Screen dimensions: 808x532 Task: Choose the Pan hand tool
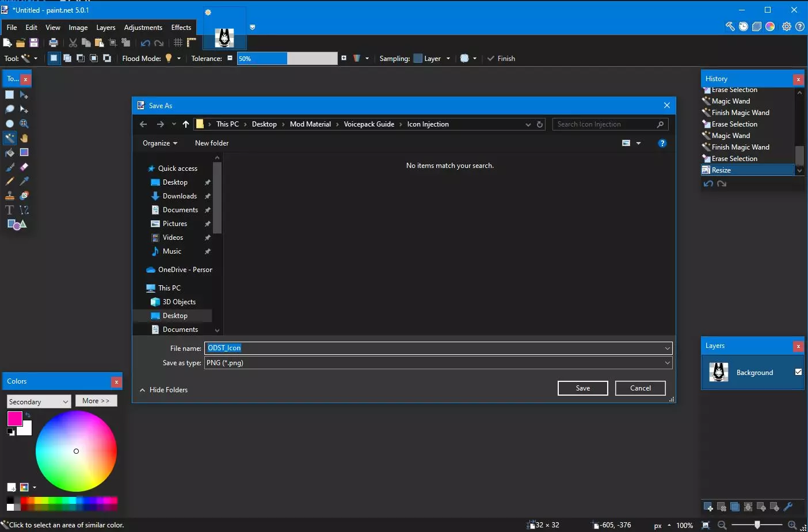point(24,138)
